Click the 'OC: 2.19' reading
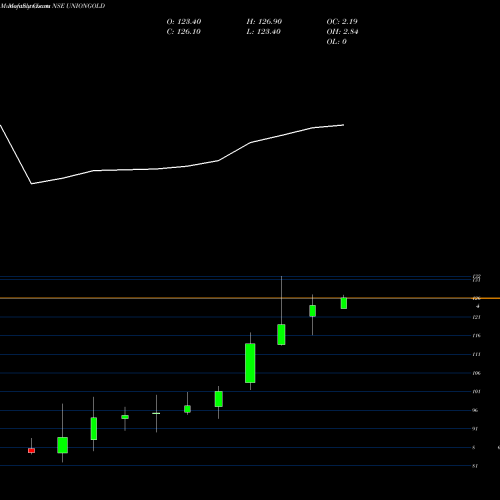Image resolution: width=500 pixels, height=500 pixels. [x=342, y=22]
